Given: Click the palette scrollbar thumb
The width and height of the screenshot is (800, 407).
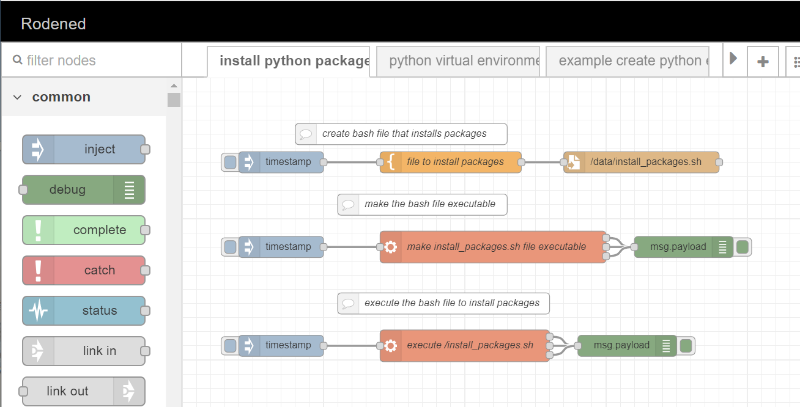Looking at the screenshot, I should coord(174,99).
